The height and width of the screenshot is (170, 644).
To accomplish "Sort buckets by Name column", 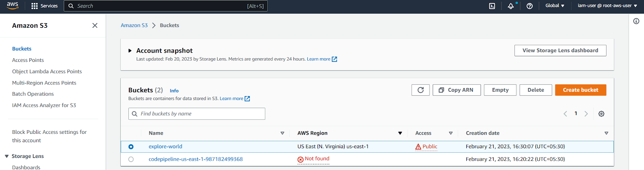I will click(x=283, y=133).
